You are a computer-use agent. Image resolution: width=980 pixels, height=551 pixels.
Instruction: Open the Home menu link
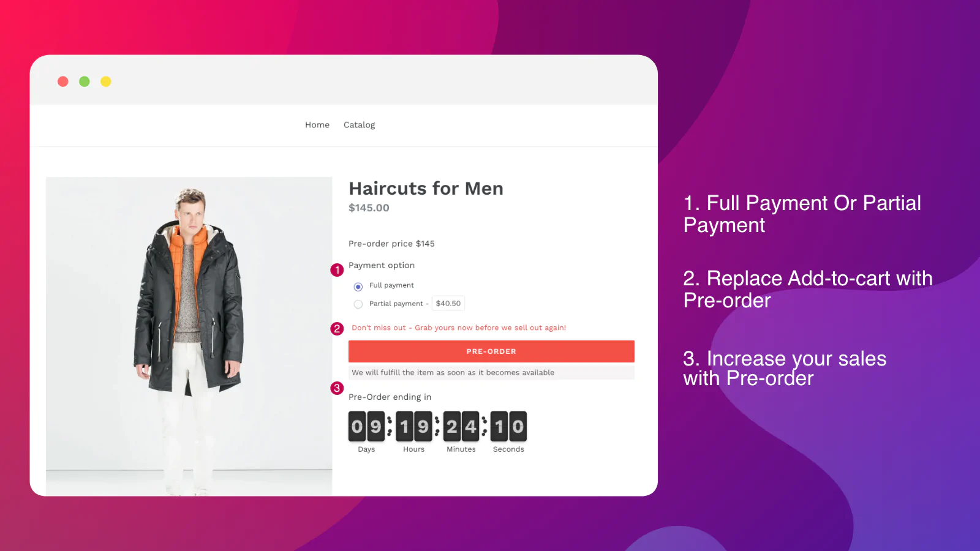coord(317,125)
